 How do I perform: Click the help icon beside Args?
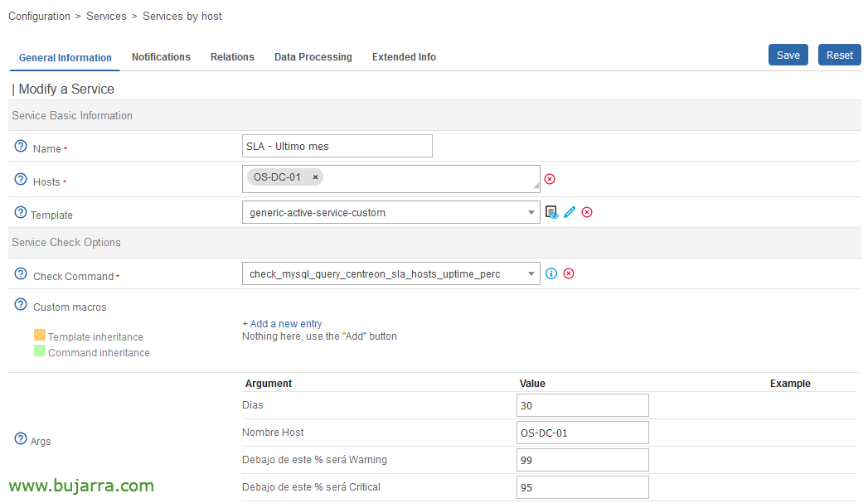21,439
